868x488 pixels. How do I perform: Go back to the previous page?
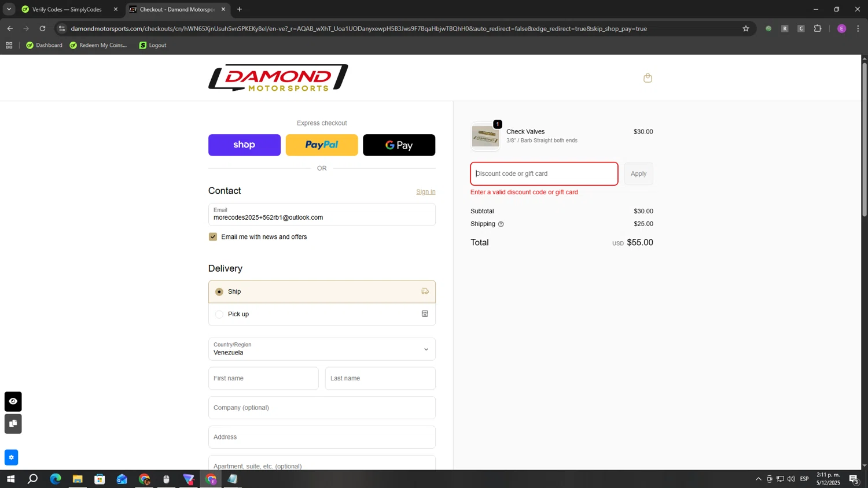[x=10, y=28]
